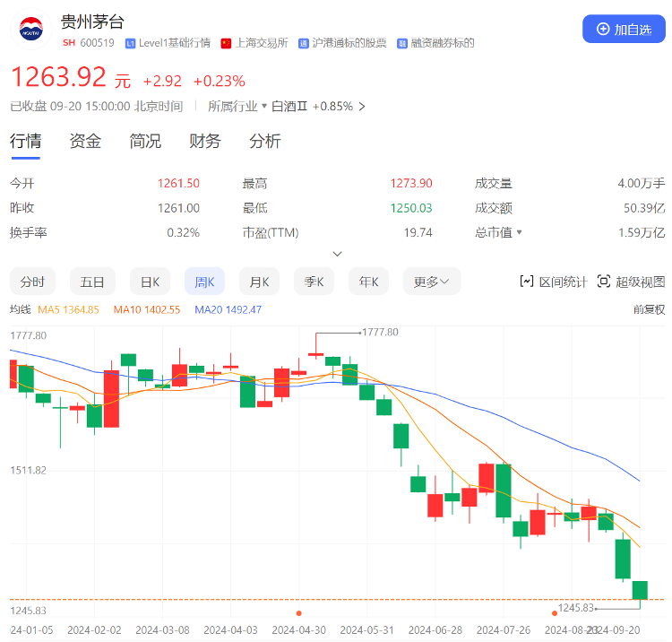Switch chart to 日K daily candles
Image resolution: width=672 pixels, height=642 pixels.
pos(150,282)
